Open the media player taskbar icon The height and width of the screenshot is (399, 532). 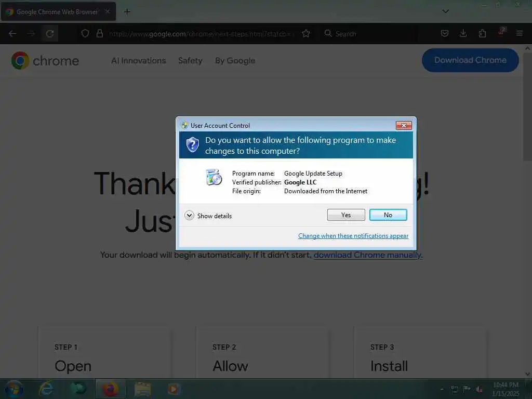tap(174, 389)
